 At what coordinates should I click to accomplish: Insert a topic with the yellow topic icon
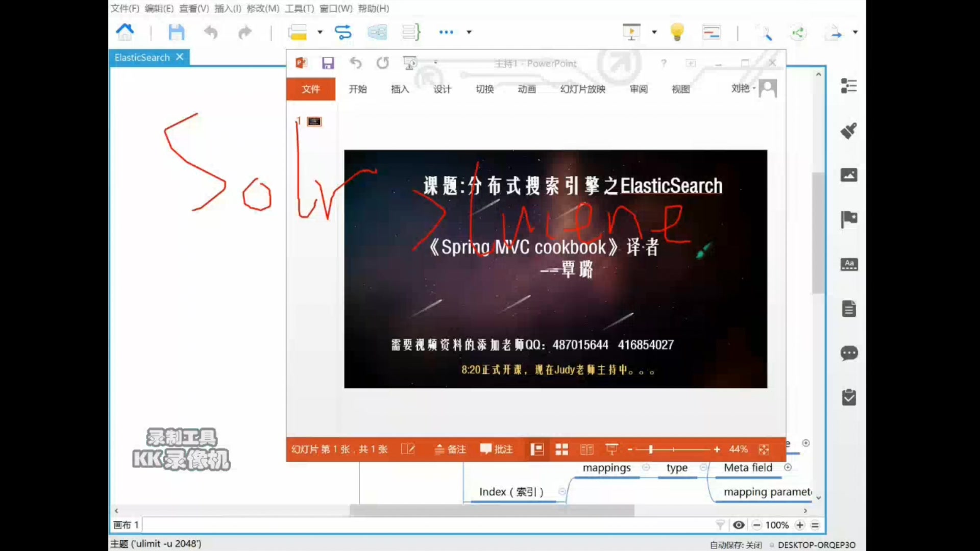(298, 32)
